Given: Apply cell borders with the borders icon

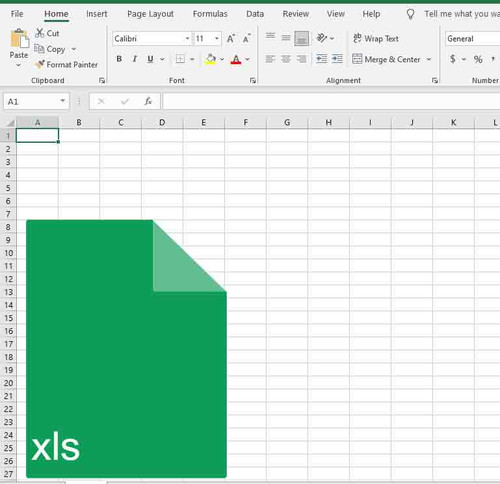Looking at the screenshot, I should [180, 59].
